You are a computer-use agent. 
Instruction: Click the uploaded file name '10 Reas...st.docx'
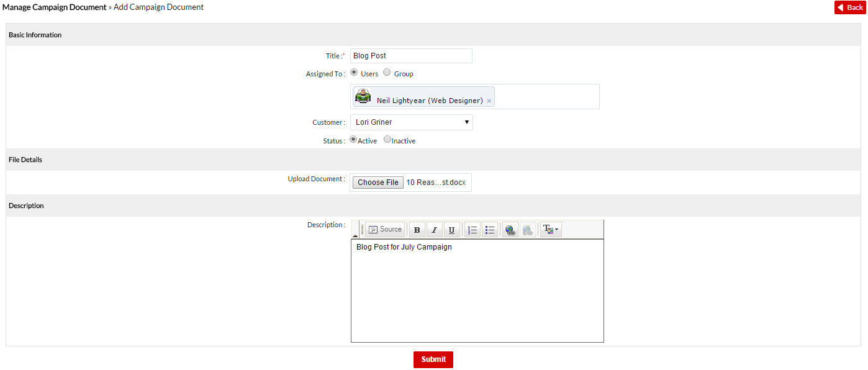(x=436, y=183)
